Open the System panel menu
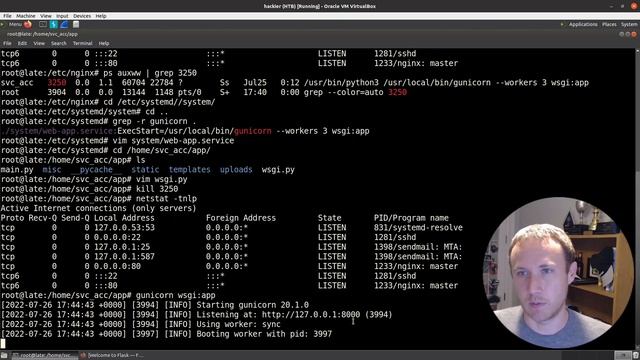Image resolution: width=640 pixels, height=360 pixels. coord(629,24)
